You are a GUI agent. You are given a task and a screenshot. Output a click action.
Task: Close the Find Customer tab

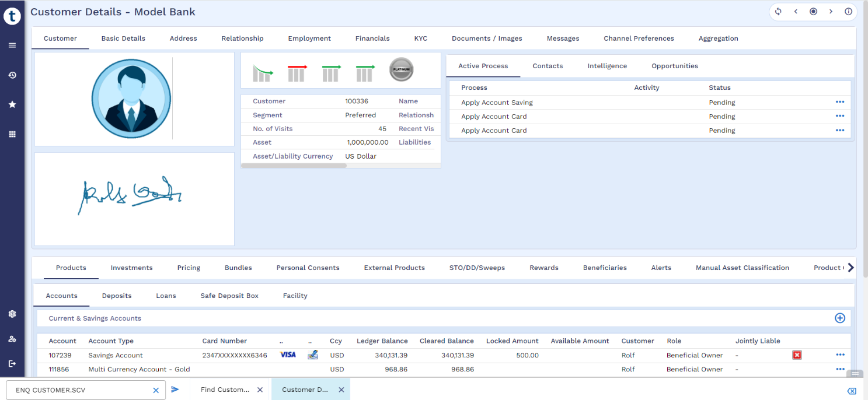[x=260, y=390]
